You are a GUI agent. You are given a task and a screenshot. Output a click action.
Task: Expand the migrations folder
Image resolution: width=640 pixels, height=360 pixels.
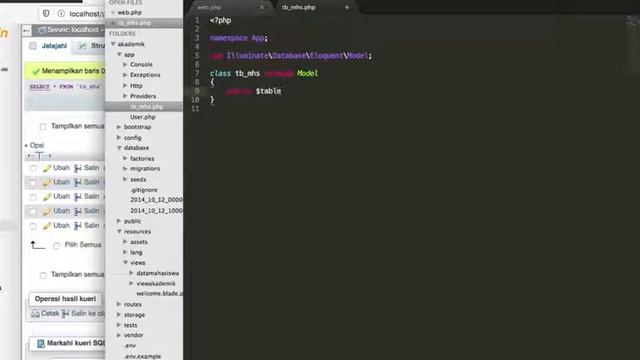[x=125, y=169]
